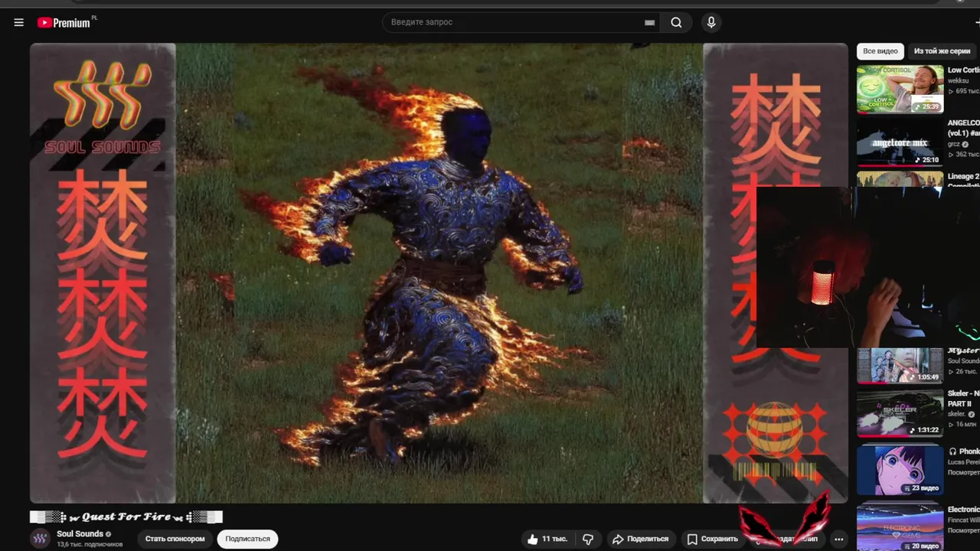Click the 'Стать спонсором' button
Image resolution: width=980 pixels, height=551 pixels.
pyautogui.click(x=175, y=539)
